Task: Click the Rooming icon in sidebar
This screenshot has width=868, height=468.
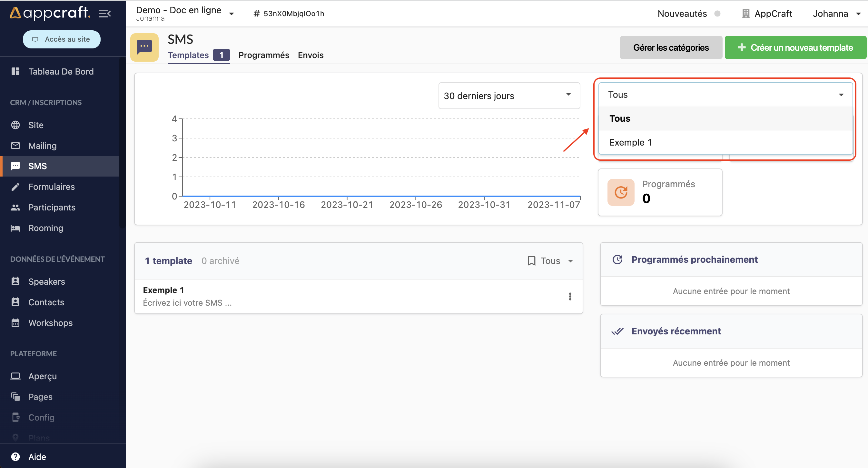Action: pos(16,228)
